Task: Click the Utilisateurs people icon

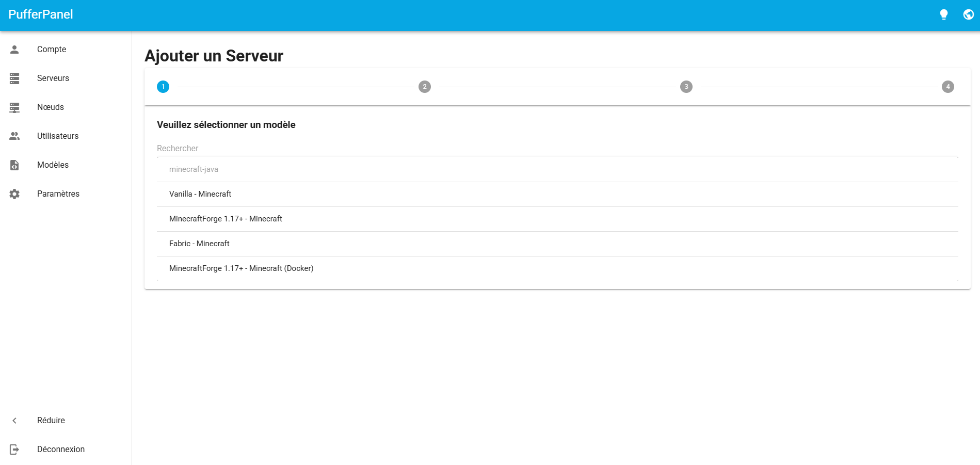Action: pyautogui.click(x=14, y=136)
